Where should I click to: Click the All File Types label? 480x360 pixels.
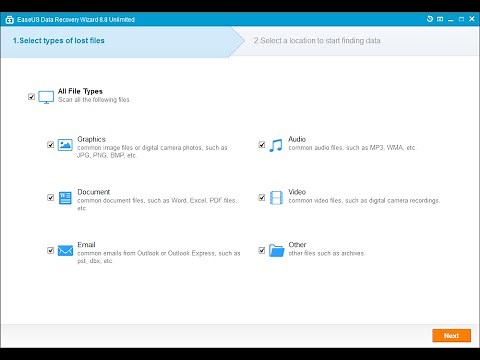(80, 91)
